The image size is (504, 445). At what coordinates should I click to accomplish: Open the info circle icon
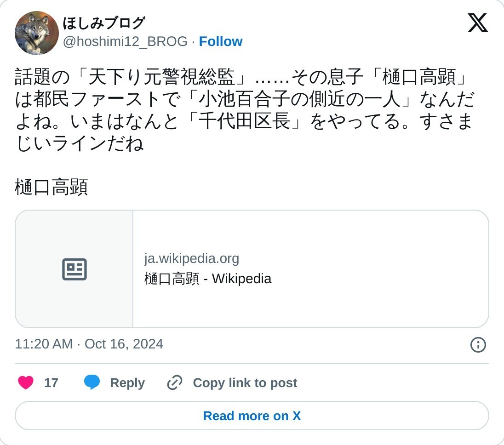click(x=478, y=344)
